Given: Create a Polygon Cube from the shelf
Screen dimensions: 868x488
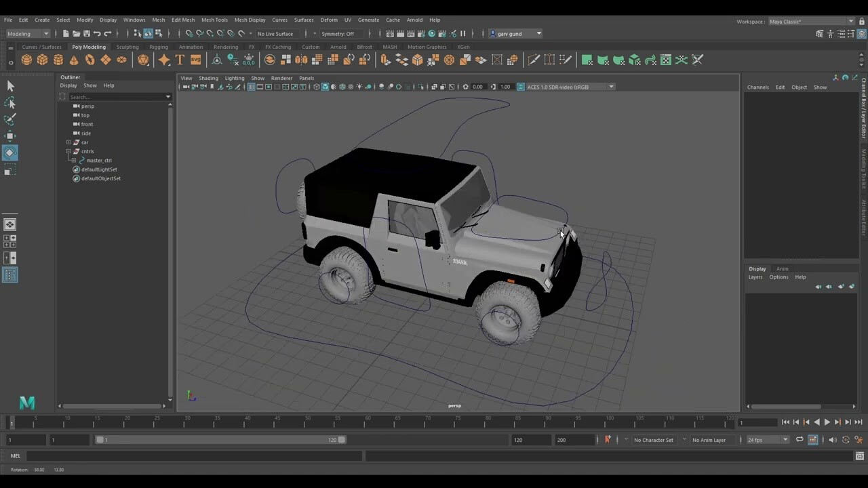Looking at the screenshot, I should [41, 60].
